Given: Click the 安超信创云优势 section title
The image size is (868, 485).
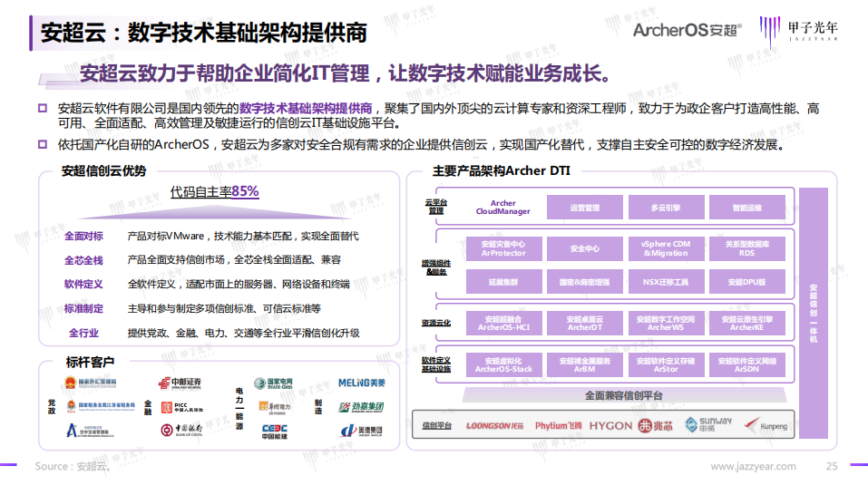Looking at the screenshot, I should click(x=103, y=171).
